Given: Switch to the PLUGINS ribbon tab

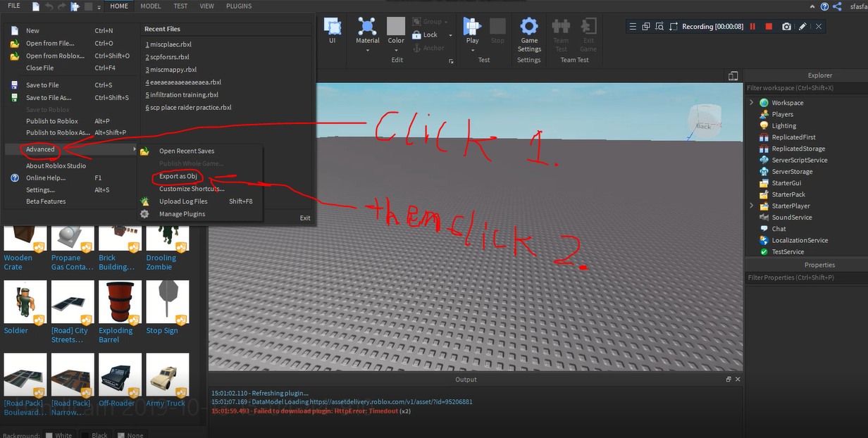Looking at the screenshot, I should click(239, 6).
